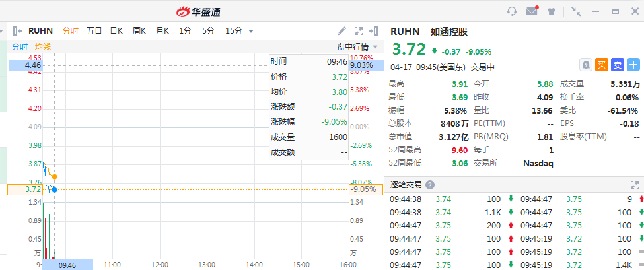
Task: Click the shrink window arrows icon
Action: [x=576, y=11]
